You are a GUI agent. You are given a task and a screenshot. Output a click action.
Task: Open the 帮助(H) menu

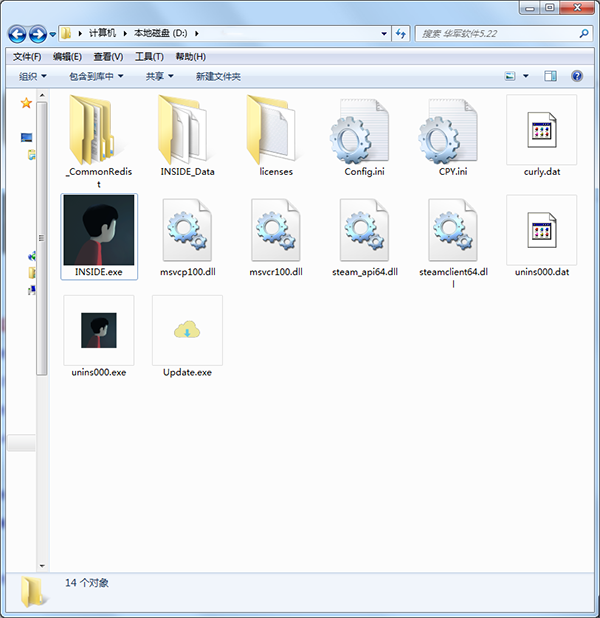coord(190,57)
